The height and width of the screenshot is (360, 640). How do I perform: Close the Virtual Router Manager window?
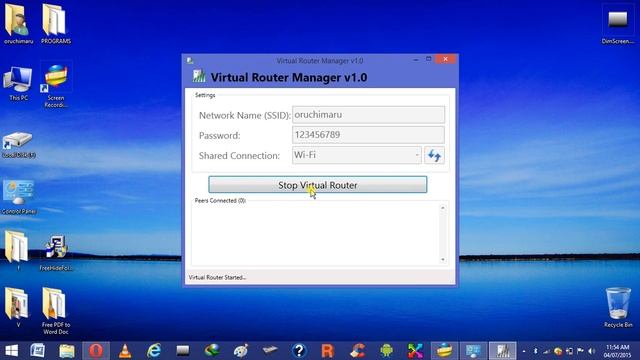click(445, 59)
